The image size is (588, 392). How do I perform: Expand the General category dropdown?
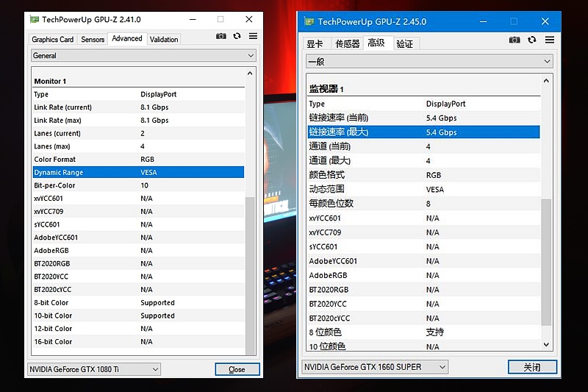[143, 55]
